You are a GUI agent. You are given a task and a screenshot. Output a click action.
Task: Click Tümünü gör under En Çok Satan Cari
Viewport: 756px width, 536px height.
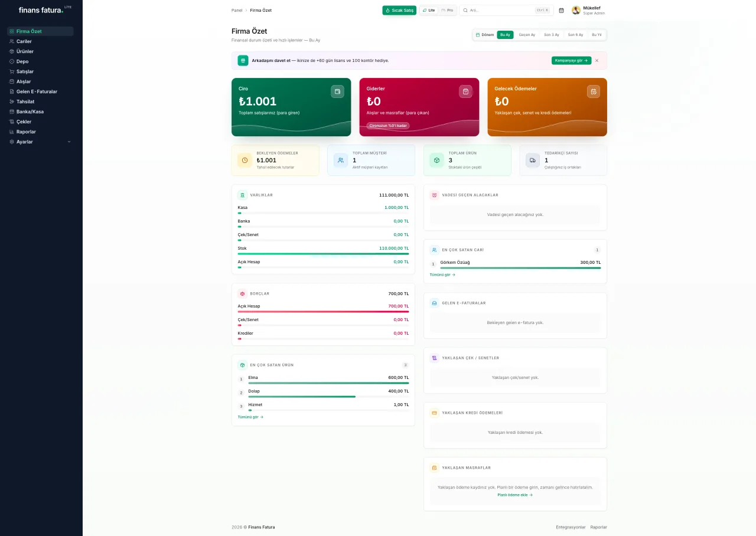click(442, 274)
